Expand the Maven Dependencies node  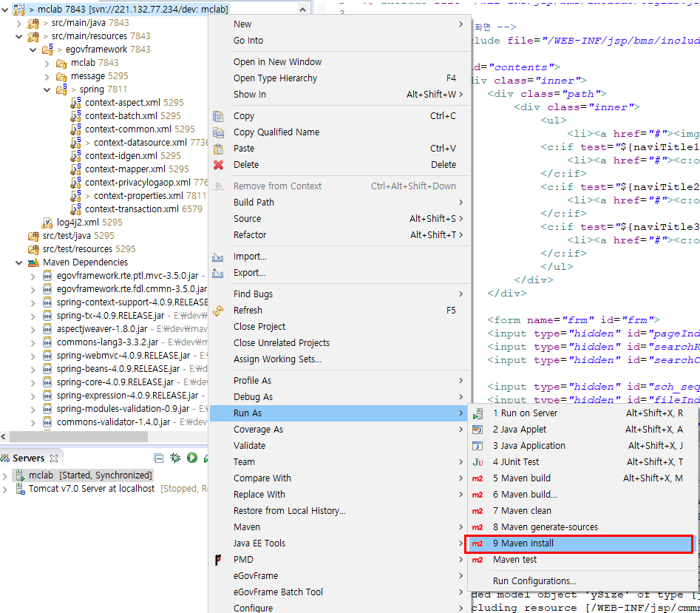18,262
